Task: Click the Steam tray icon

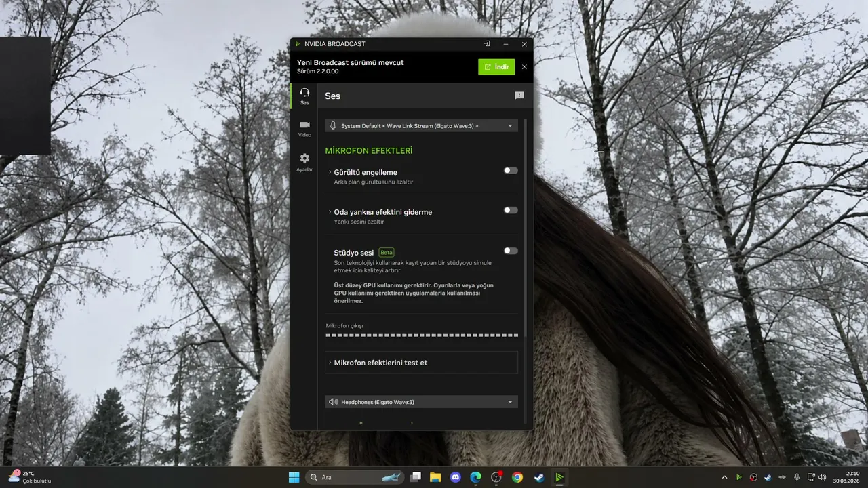Action: [768, 477]
